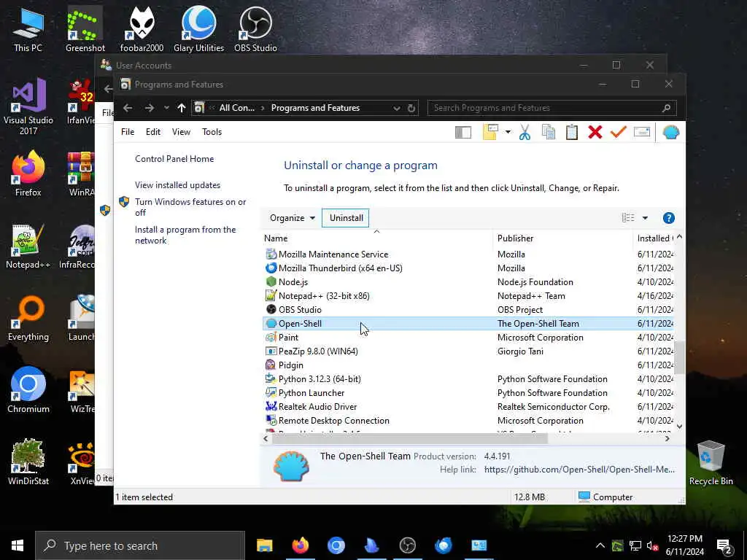
Task: Sort by Name column header
Action: (x=377, y=238)
